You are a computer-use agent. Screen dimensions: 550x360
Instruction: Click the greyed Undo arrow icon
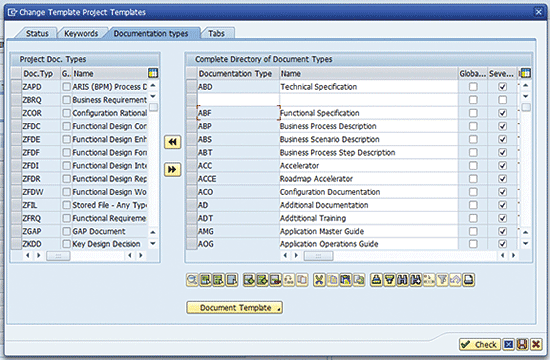[455, 280]
